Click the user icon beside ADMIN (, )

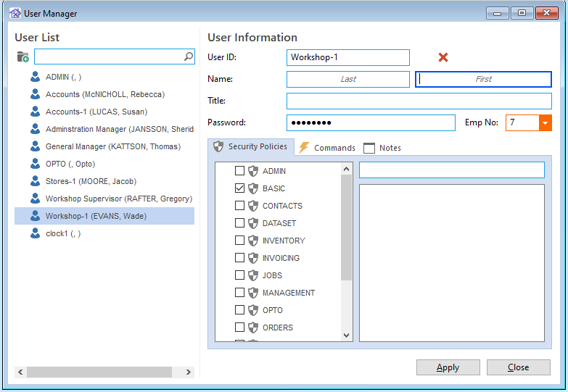[x=35, y=77]
